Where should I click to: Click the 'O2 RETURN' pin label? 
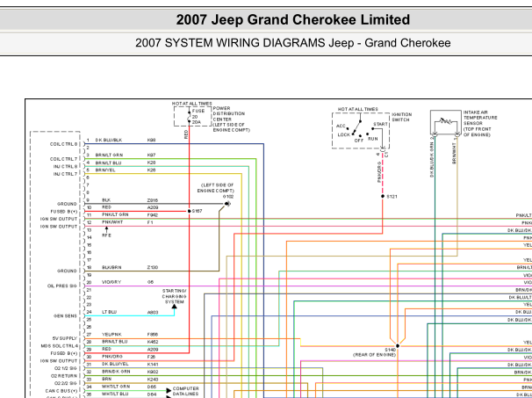coord(64,376)
